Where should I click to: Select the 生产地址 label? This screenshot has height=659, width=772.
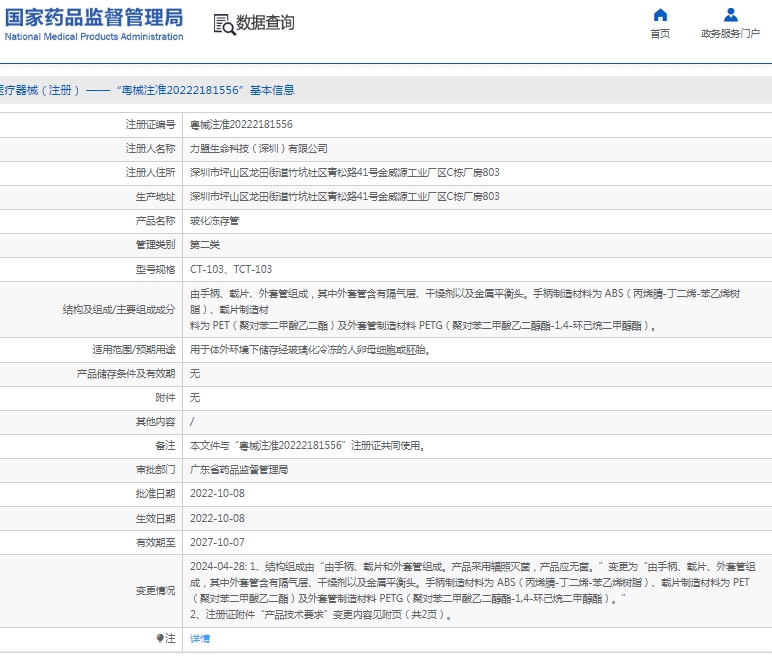coord(156,197)
